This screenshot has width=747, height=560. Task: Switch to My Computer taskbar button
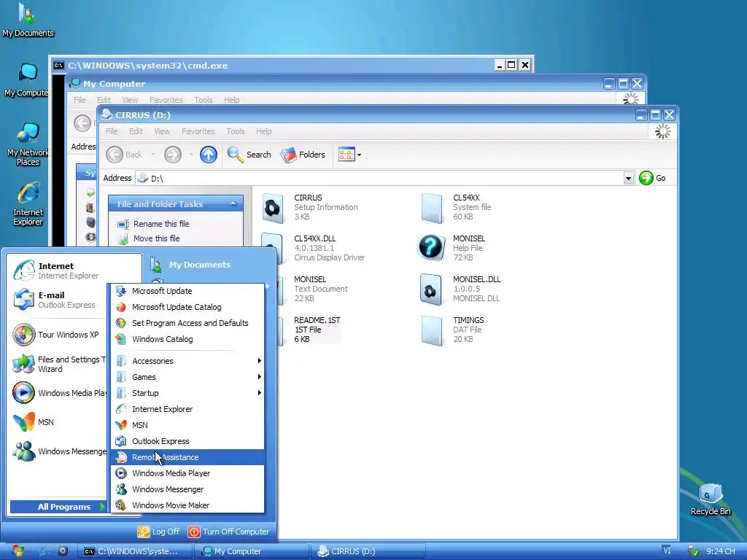[x=252, y=551]
